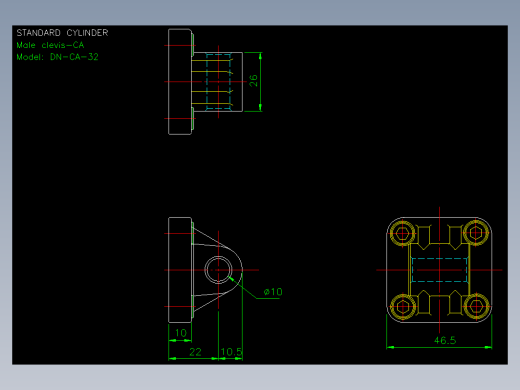This screenshot has height=390, width=520.
Task: Select the cyan dashed rectangle in front view
Action: point(439,270)
